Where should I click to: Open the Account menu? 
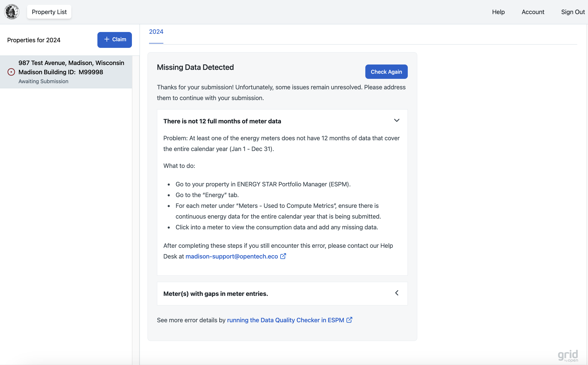pyautogui.click(x=533, y=12)
